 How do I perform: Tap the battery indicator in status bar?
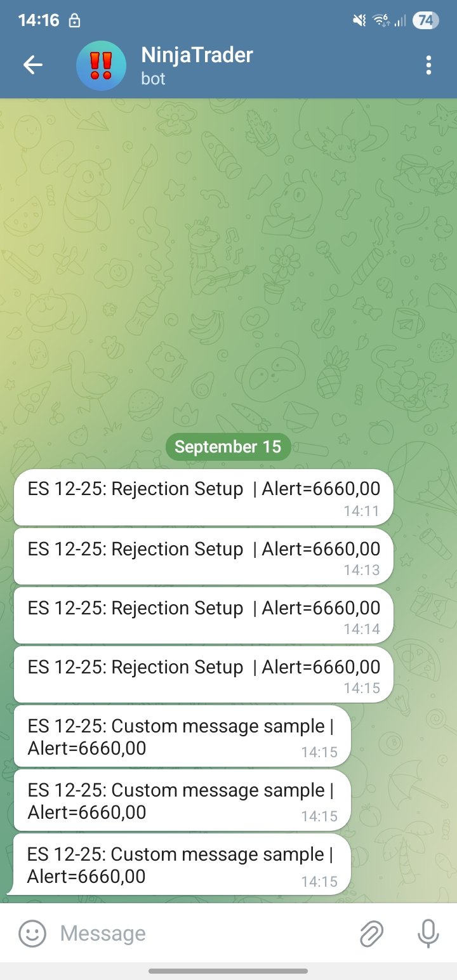[x=425, y=21]
